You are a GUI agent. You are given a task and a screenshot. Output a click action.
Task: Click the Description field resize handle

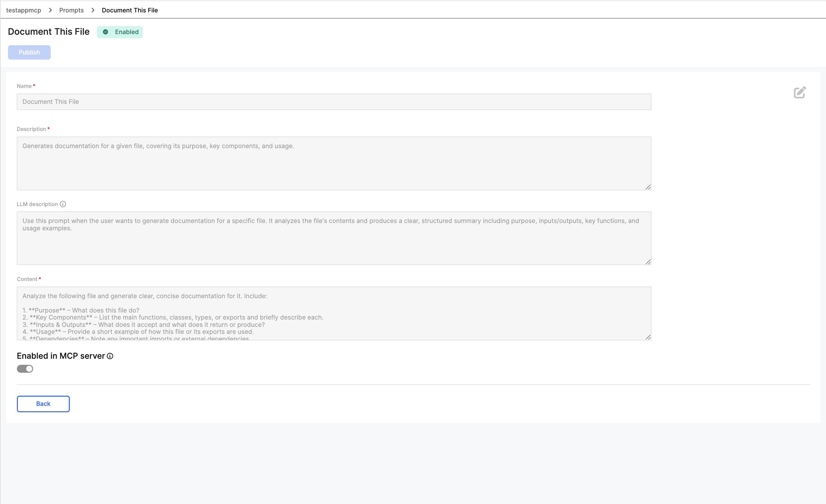pos(648,187)
